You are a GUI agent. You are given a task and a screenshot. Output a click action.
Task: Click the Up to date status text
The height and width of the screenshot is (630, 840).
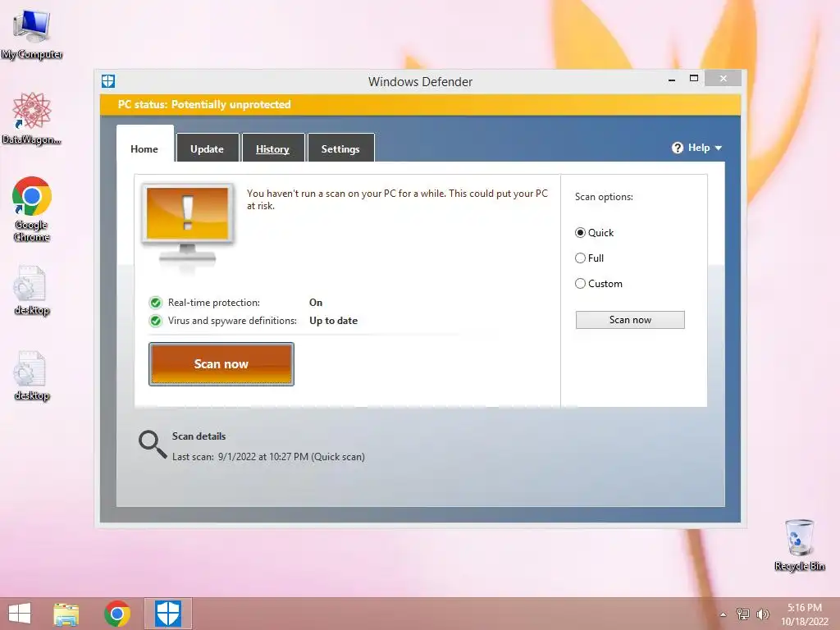(333, 321)
